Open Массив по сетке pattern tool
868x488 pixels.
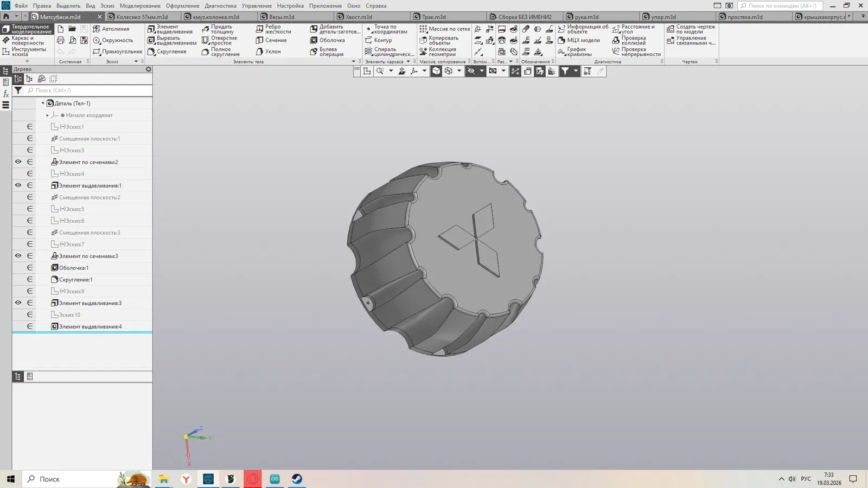pos(445,29)
